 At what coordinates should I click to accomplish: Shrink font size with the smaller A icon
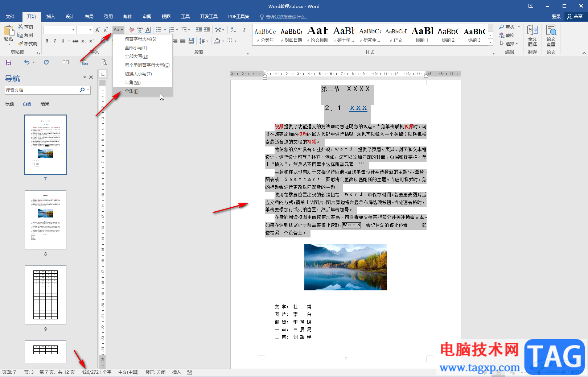click(106, 30)
